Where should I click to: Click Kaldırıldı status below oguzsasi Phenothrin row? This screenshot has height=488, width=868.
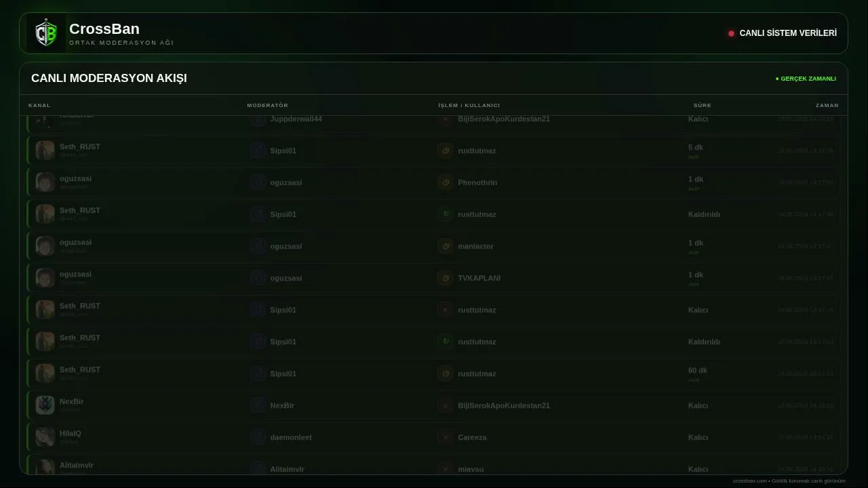point(704,214)
